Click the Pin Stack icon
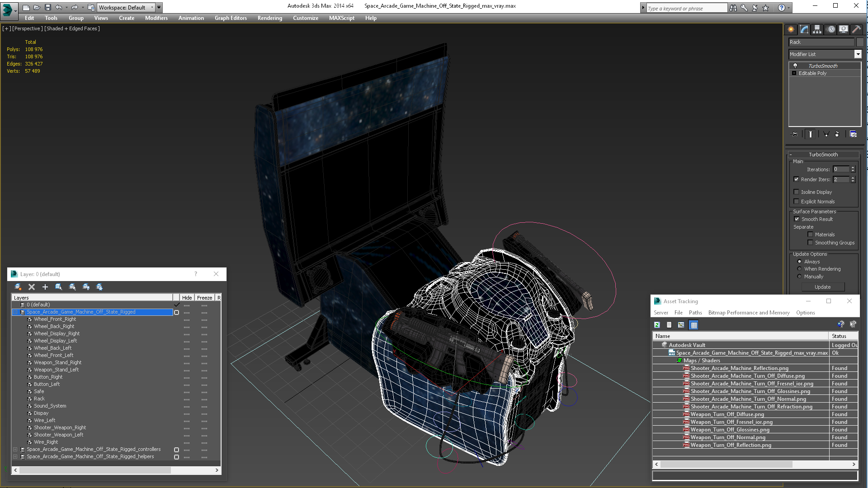The width and height of the screenshot is (868, 488). [794, 134]
